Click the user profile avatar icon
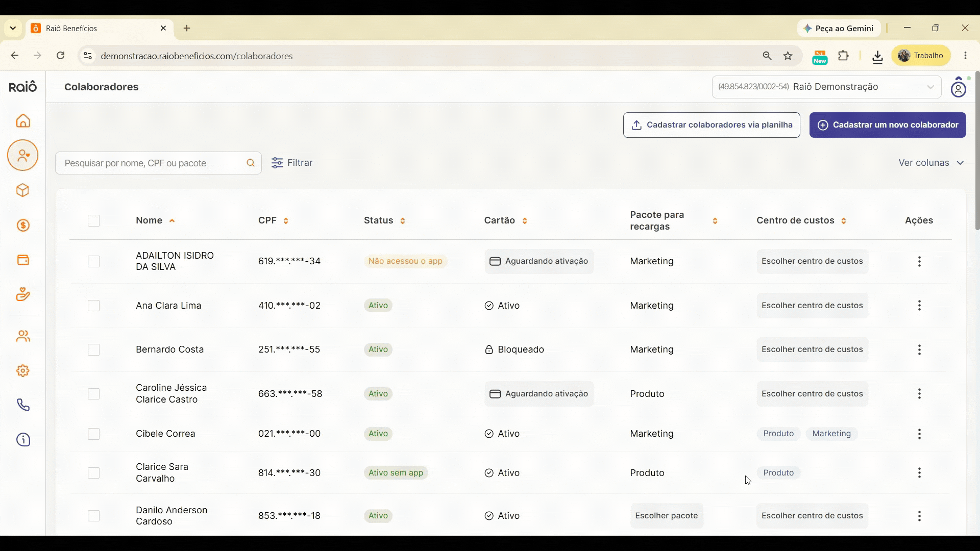 tap(959, 87)
